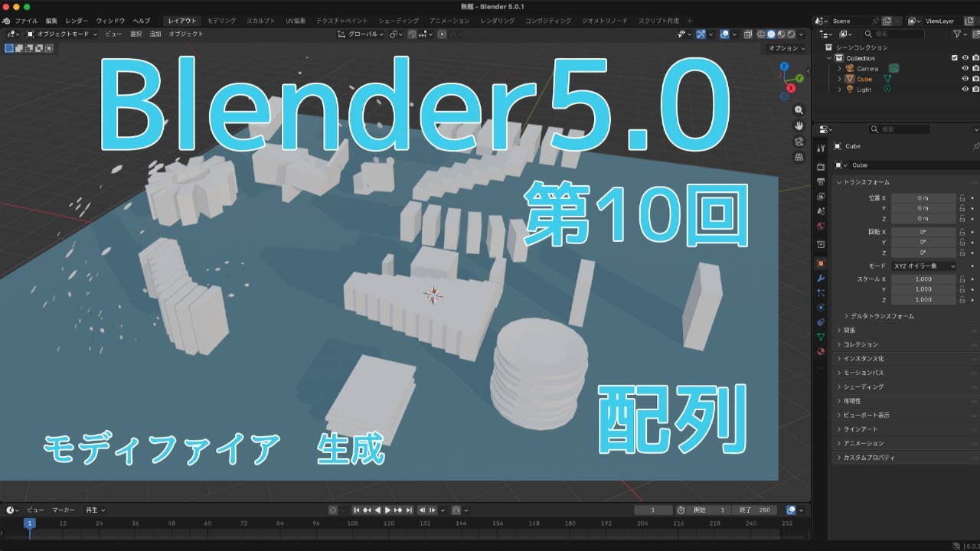This screenshot has height=551, width=980.
Task: Click the viewport pan hand icon
Action: 799,126
